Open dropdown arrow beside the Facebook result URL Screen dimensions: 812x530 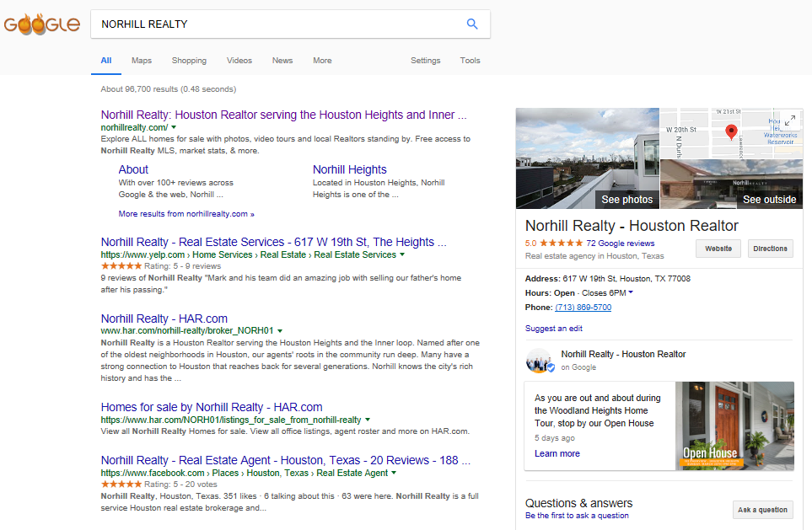click(x=394, y=473)
